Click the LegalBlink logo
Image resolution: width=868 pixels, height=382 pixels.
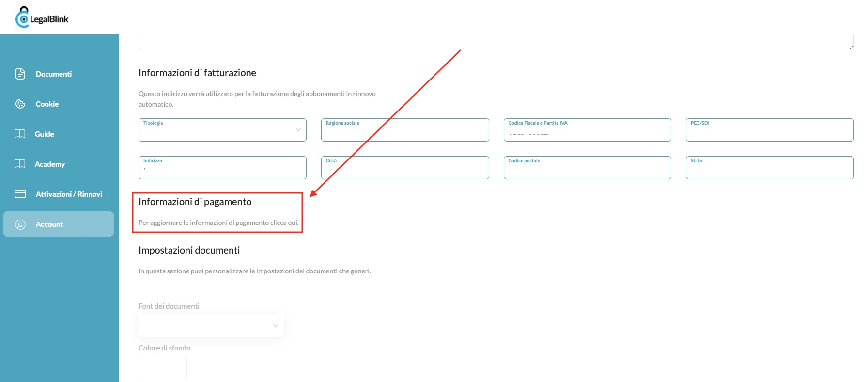pyautogui.click(x=42, y=18)
